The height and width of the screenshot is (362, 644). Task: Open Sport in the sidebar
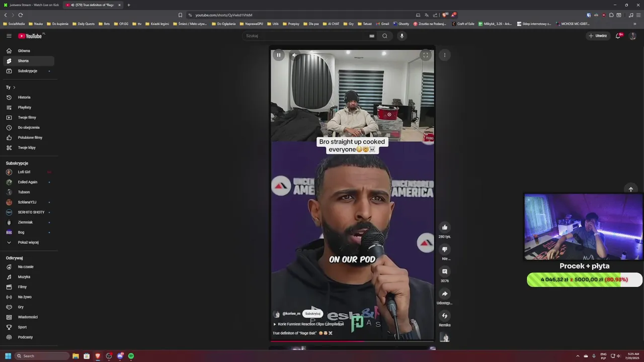click(x=29, y=327)
